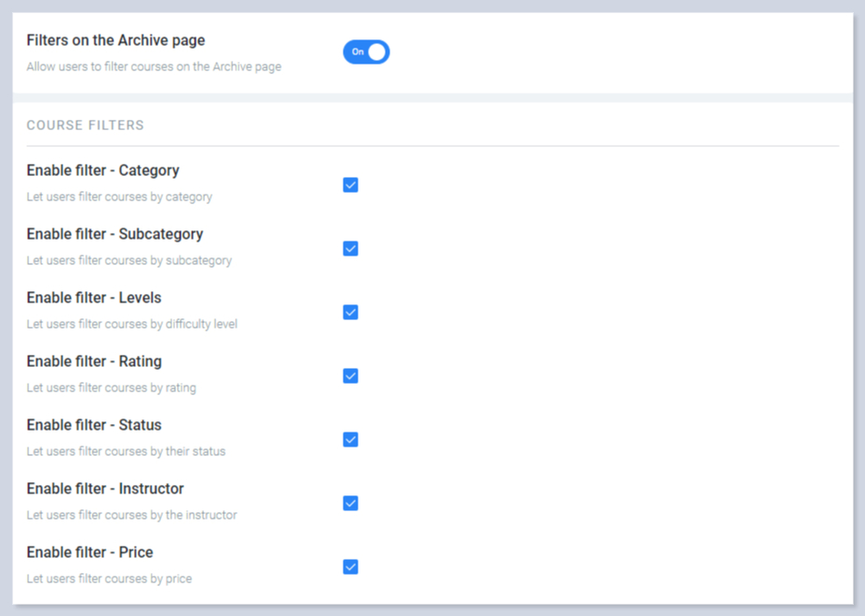The width and height of the screenshot is (865, 616).
Task: Click the "filter courses by difficulty level" description
Action: 132,324
